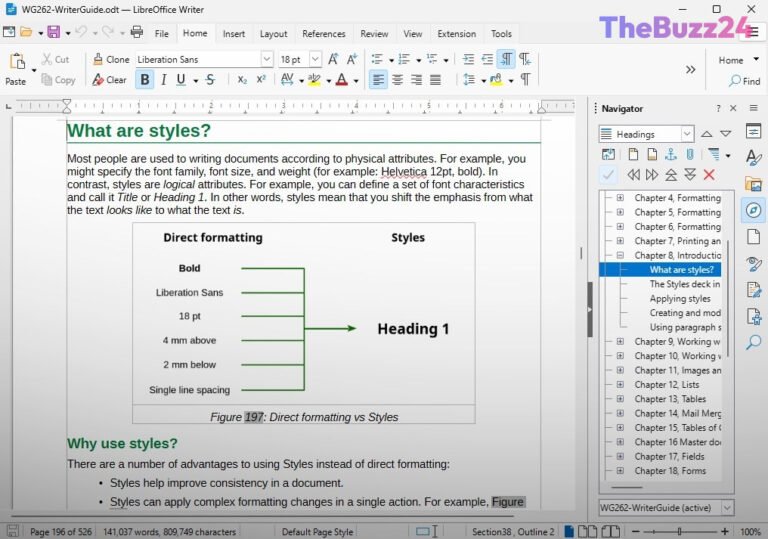This screenshot has width=768, height=539.
Task: Collapse Chapter 8 in Navigator tree
Action: pos(620,255)
